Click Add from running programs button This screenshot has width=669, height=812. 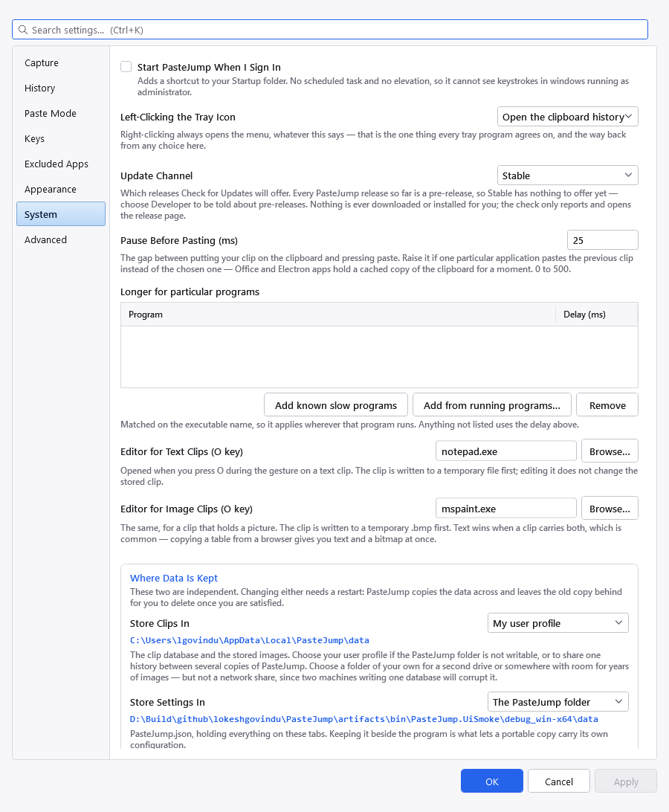(x=491, y=405)
